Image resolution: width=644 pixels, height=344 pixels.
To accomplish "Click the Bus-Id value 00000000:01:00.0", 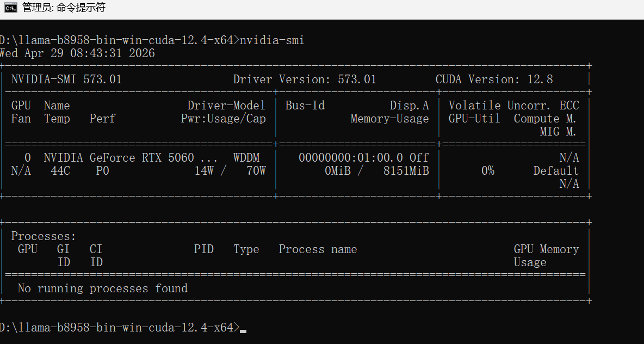I will point(350,158).
